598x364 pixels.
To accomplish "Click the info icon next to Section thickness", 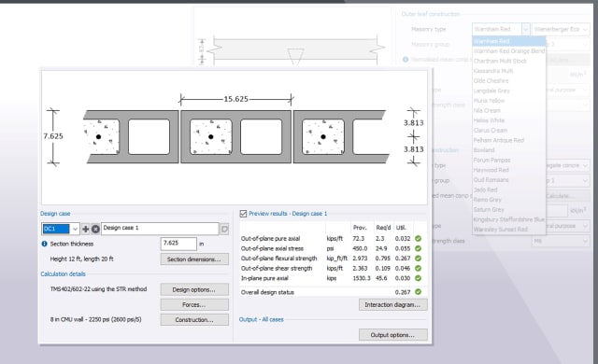I will coord(44,244).
